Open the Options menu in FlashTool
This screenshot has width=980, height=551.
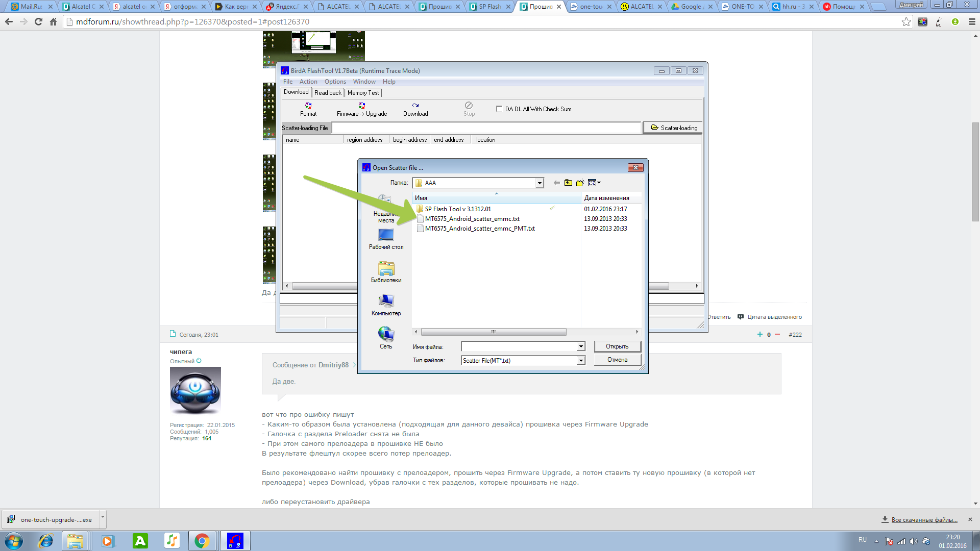(335, 82)
